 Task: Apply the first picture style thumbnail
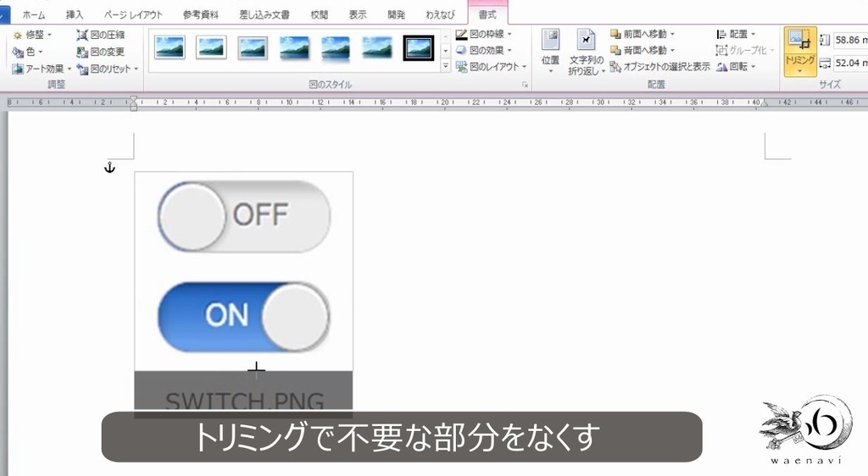(x=170, y=47)
